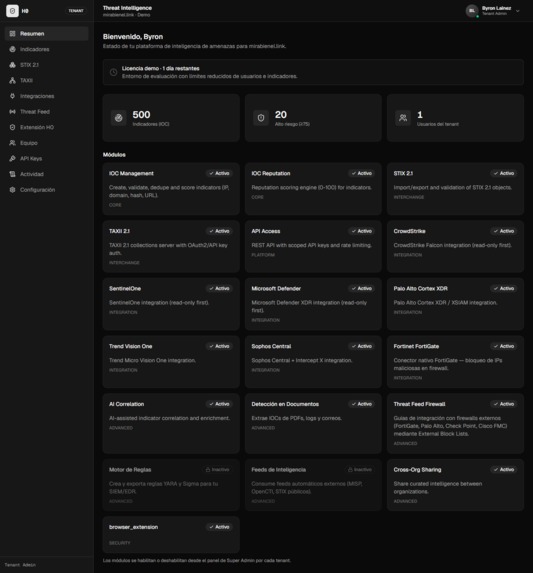The width and height of the screenshot is (533, 573).
Task: Click the Indicadores sidebar icon
Action: point(12,49)
